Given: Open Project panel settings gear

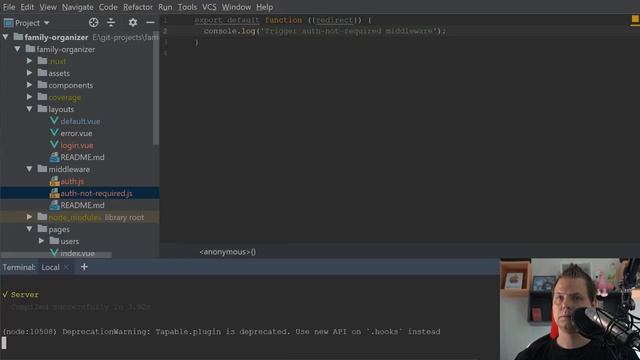Looking at the screenshot, I should [x=133, y=22].
